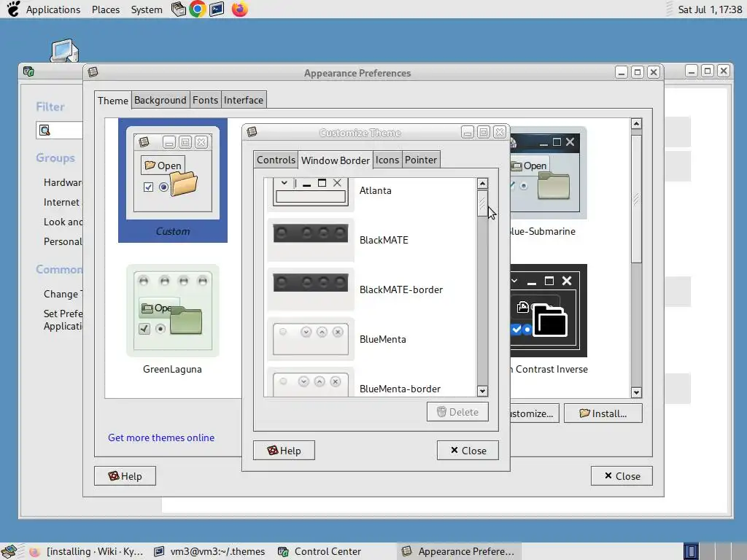Image resolution: width=747 pixels, height=560 pixels.
Task: Click Help in Customize Theme dialog
Action: pyautogui.click(x=284, y=451)
